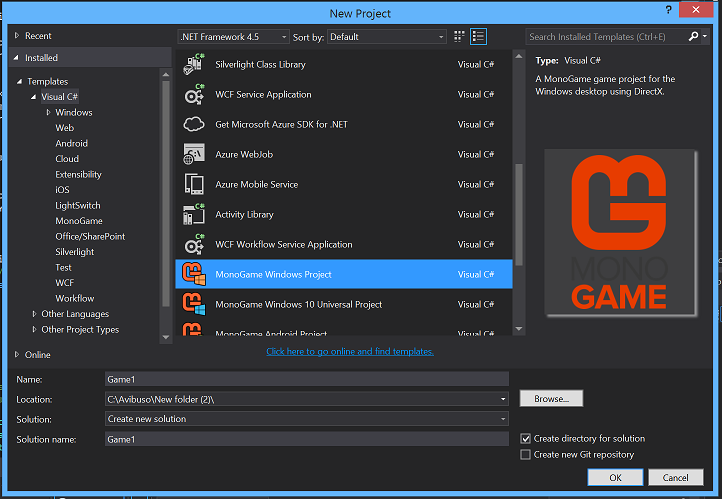Expand the Other Project Types node arrow
722x499 pixels.
34,330
